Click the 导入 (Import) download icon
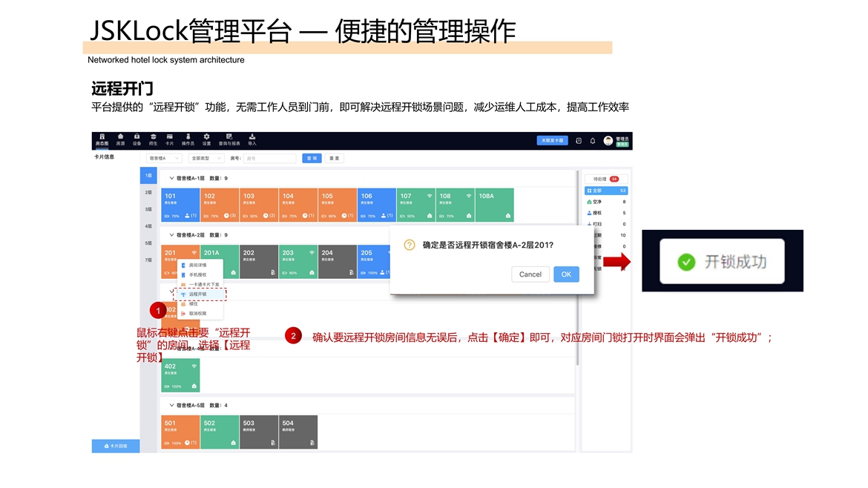The height and width of the screenshot is (488, 868). (x=252, y=137)
